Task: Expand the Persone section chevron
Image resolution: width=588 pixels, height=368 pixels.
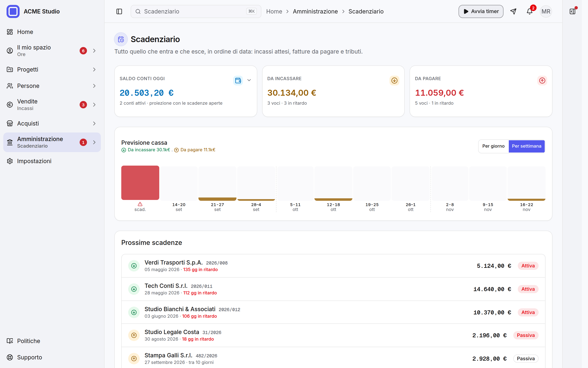Action: tap(94, 86)
